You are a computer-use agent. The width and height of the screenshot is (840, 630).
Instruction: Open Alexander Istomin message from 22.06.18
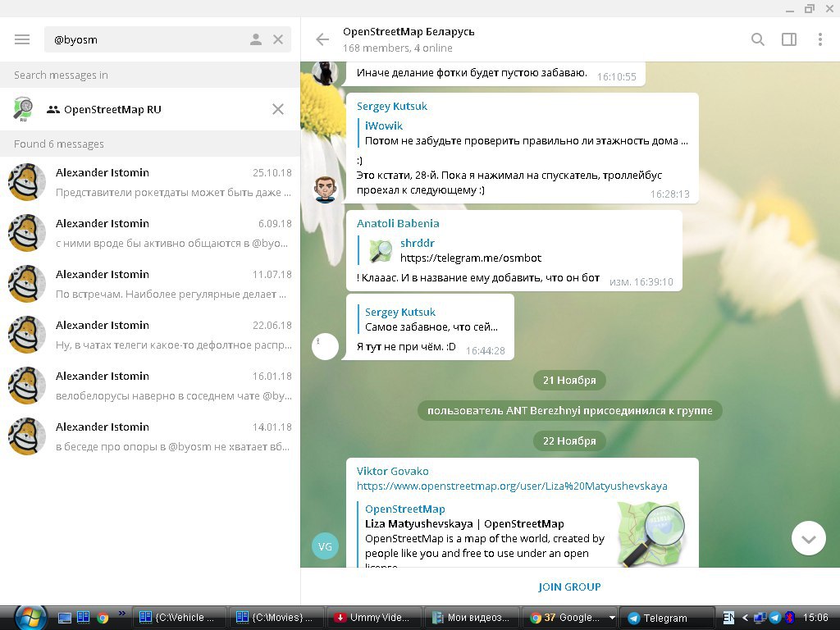[150, 335]
